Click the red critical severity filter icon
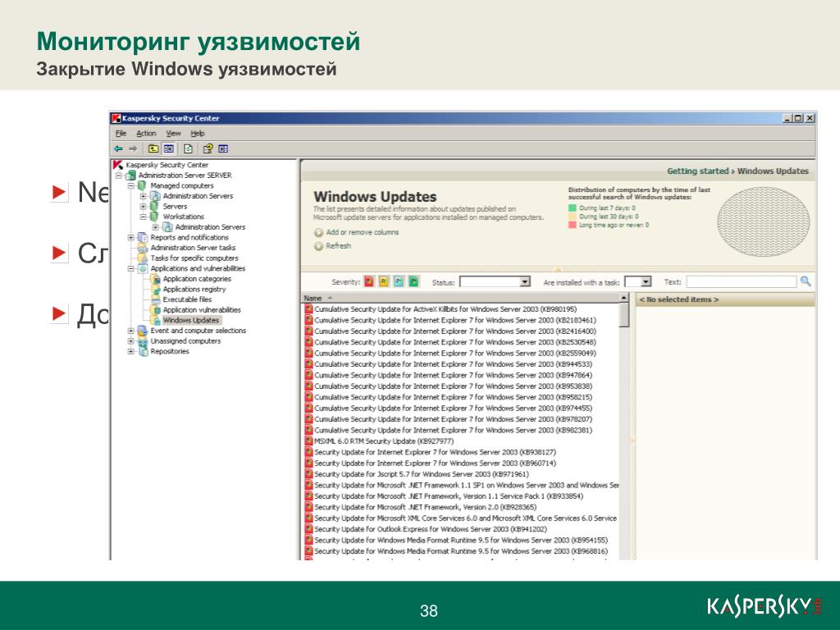This screenshot has width=840, height=630. point(369,281)
